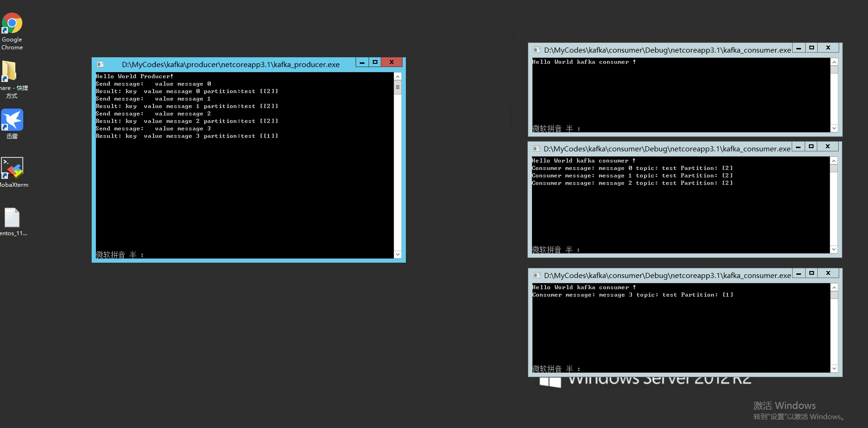
Task: Click scroll down arrow in Partition [2] consumer window
Action: [x=834, y=249]
